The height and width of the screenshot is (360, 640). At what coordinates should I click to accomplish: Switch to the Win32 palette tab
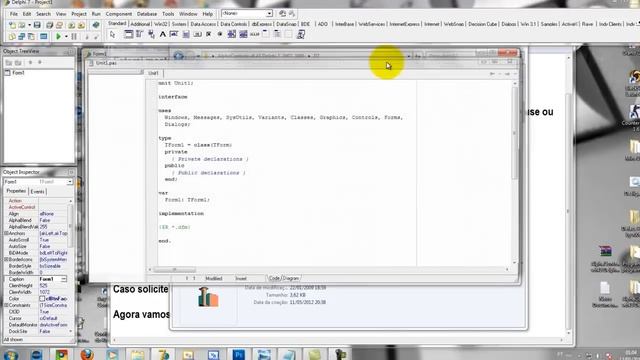pos(161,24)
